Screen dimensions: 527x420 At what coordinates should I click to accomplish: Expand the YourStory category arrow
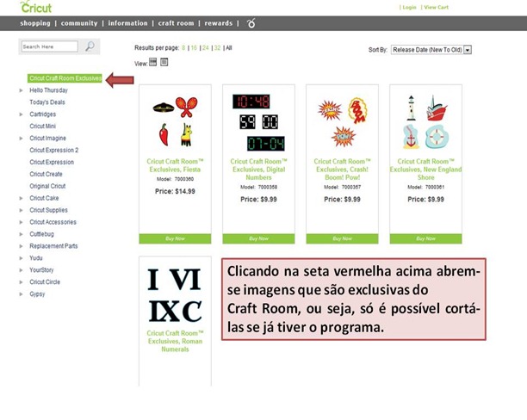(x=21, y=270)
